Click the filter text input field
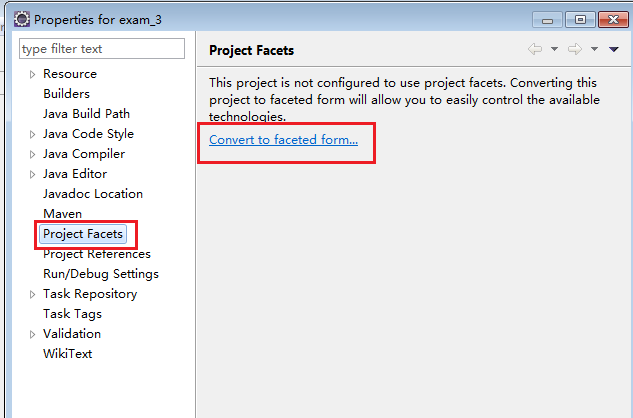The width and height of the screenshot is (633, 418). [102, 48]
